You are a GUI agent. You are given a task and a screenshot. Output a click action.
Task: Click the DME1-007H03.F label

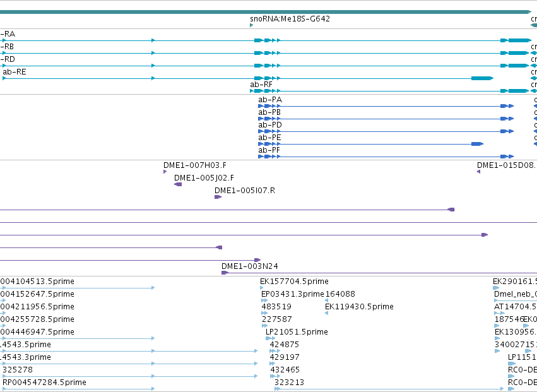tap(195, 165)
